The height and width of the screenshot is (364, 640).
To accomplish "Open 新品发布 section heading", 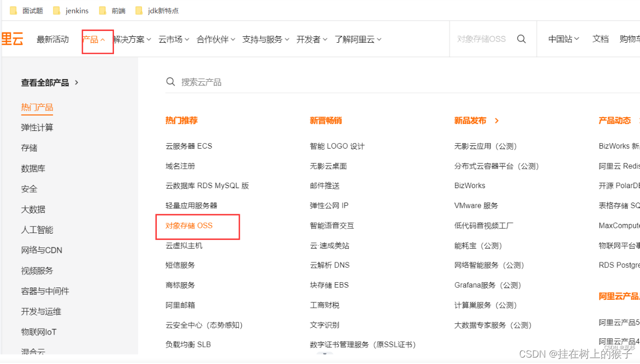I will coord(470,121).
